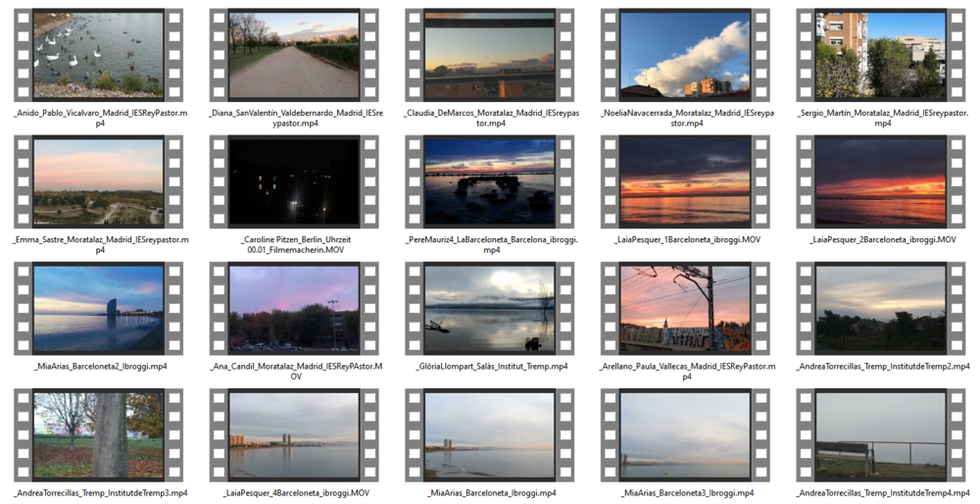Select LaiaPesquer_1Barceloneta sunset video thumbnail
The height and width of the screenshot is (504, 980).
pos(686,182)
